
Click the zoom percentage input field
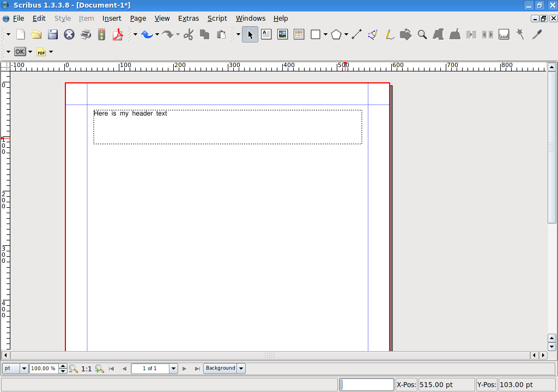[x=44, y=369]
